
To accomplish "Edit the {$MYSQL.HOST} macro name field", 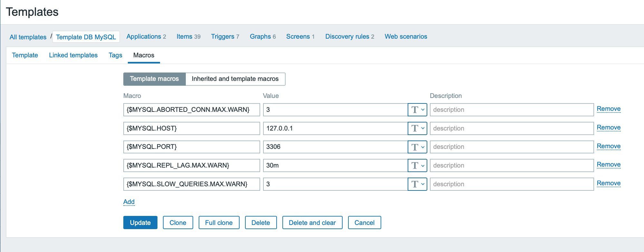I will pyautogui.click(x=192, y=128).
